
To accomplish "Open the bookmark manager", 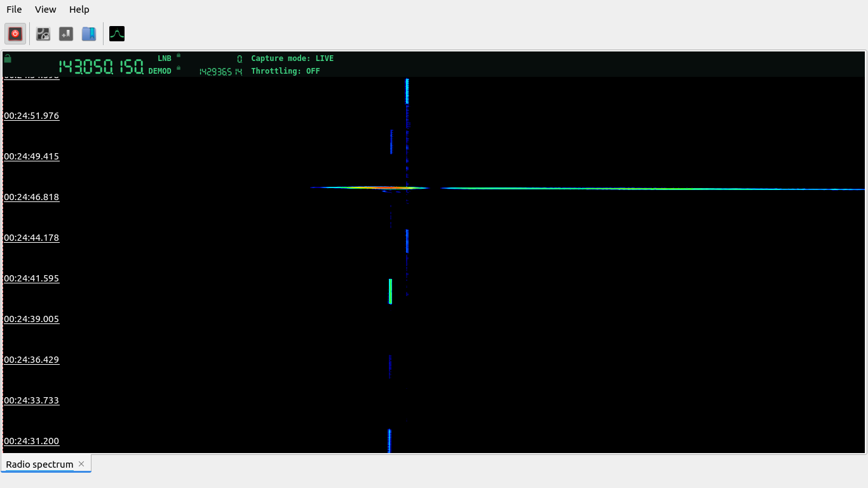I will 89,34.
